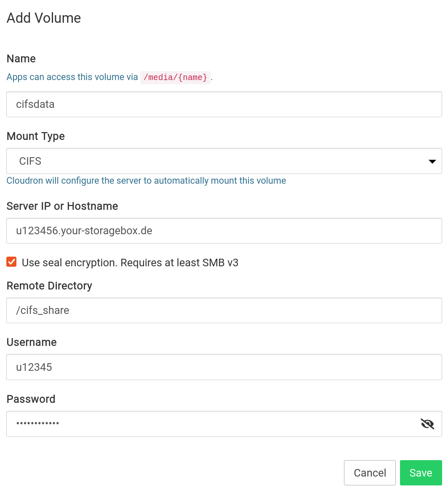Click the Cloudron automatic mount help text
This screenshot has width=448, height=493.
146,181
